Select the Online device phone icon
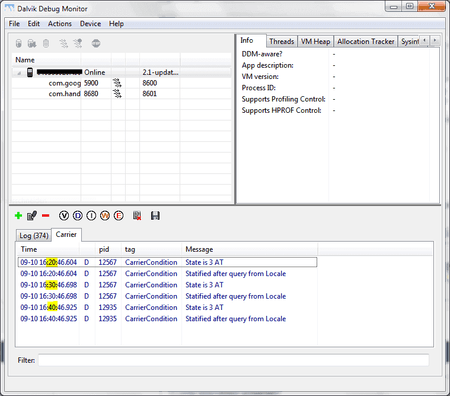 [x=30, y=72]
